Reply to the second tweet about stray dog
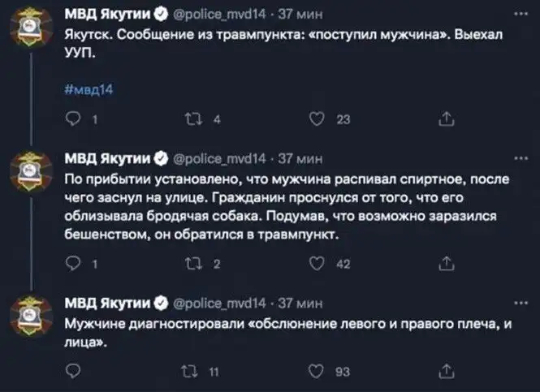540x392 pixels. 74,263
